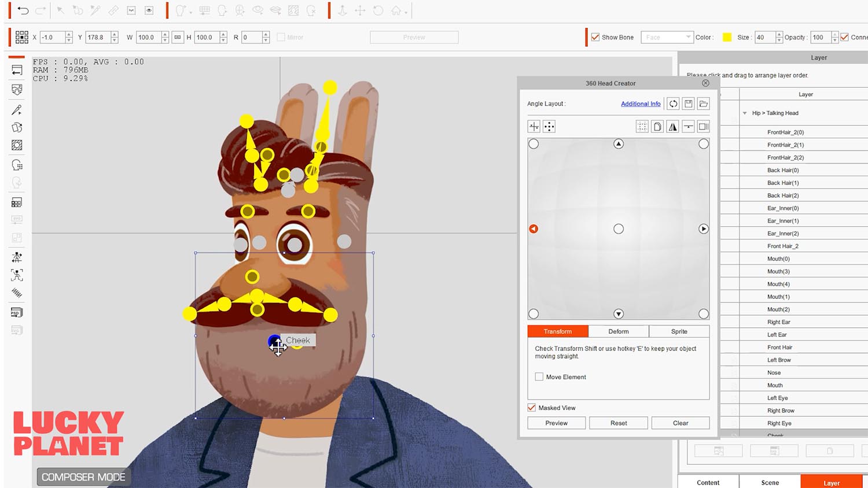Screen dimensions: 868x488
Task: Open the Scene tab at bottom
Action: click(x=770, y=482)
